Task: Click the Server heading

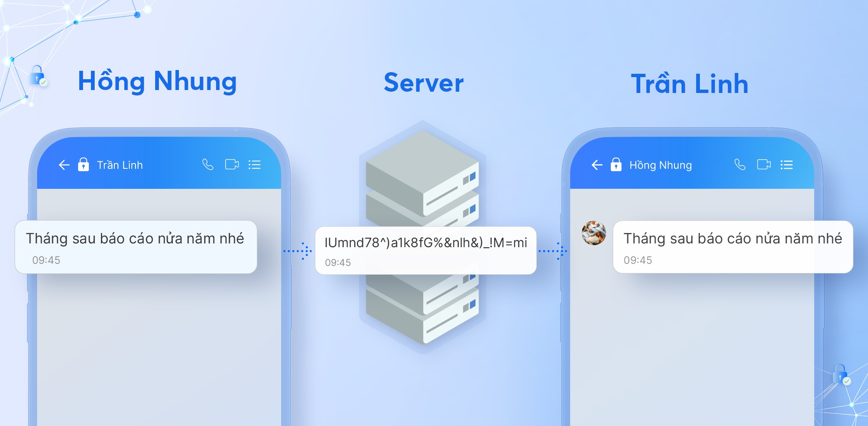Action: tap(423, 83)
